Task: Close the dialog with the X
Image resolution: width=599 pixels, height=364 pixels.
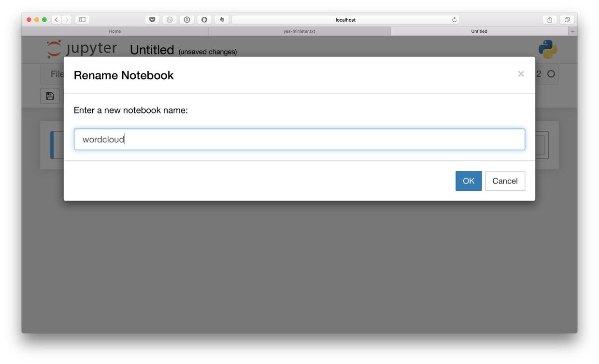Action: point(521,74)
